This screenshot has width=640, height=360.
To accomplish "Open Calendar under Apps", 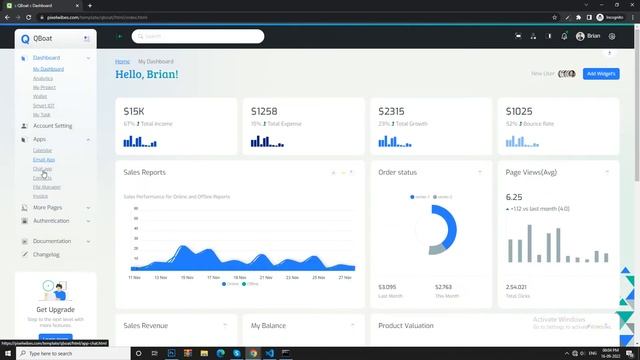I will point(42,151).
